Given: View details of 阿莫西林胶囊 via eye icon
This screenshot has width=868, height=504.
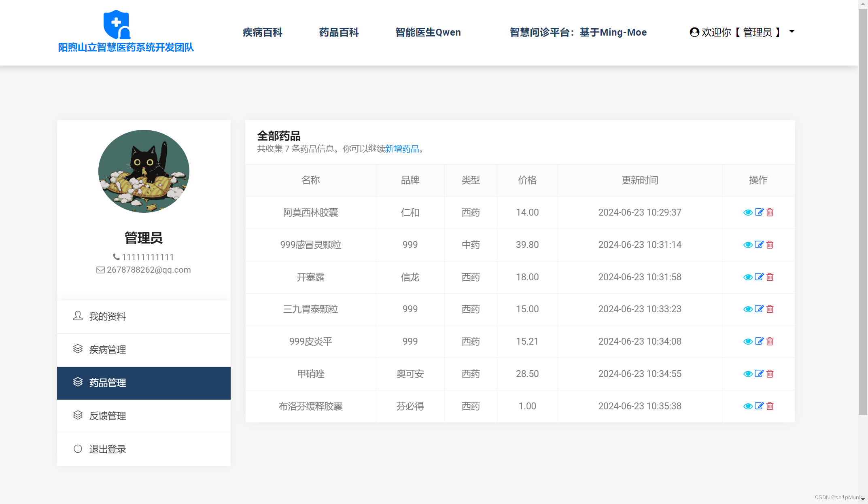Looking at the screenshot, I should (x=748, y=213).
